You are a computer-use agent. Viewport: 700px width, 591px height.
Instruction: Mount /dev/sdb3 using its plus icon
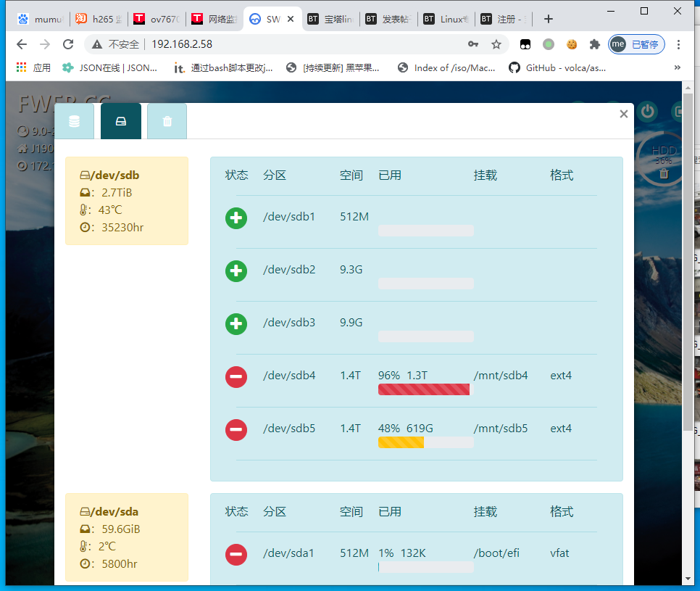236,324
